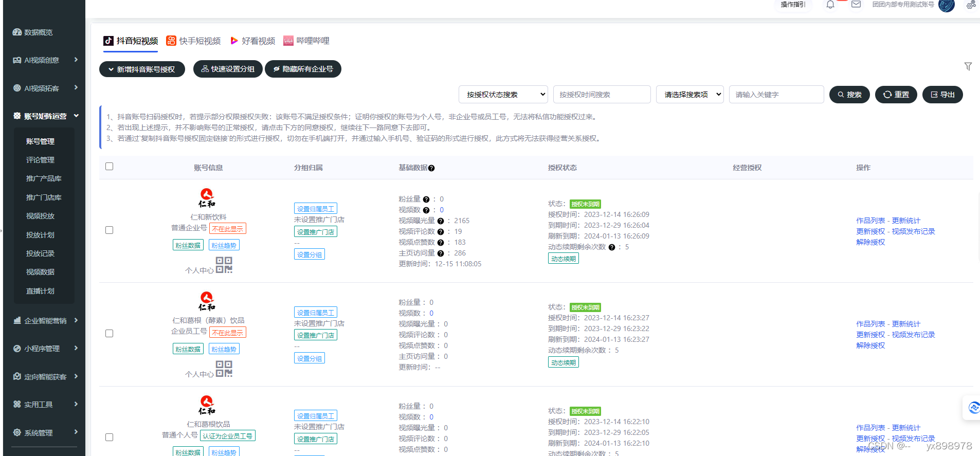Expand the 系统管理 menu arrow
The height and width of the screenshot is (456, 980).
76,432
